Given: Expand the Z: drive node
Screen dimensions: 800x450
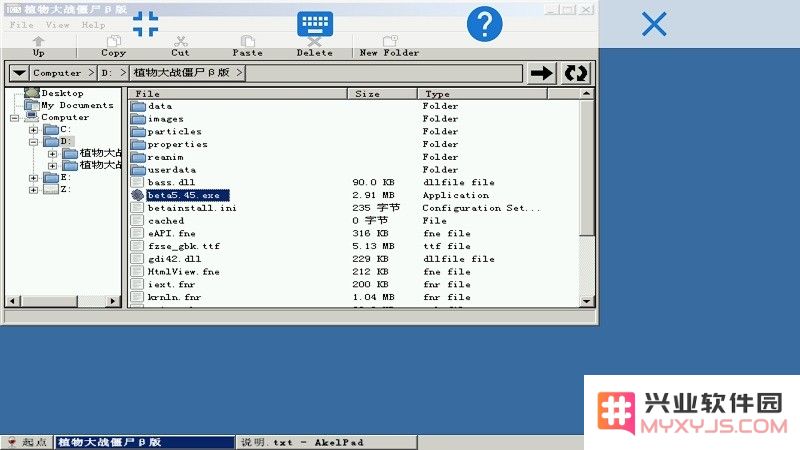Looking at the screenshot, I should tap(33, 190).
